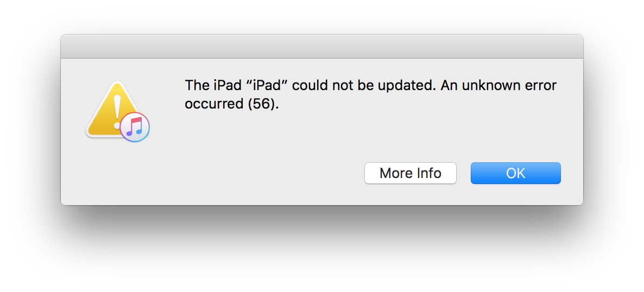Image resolution: width=644 pixels, height=292 pixels.
Task: Click the yellow warning triangle icon
Action: coord(109,111)
